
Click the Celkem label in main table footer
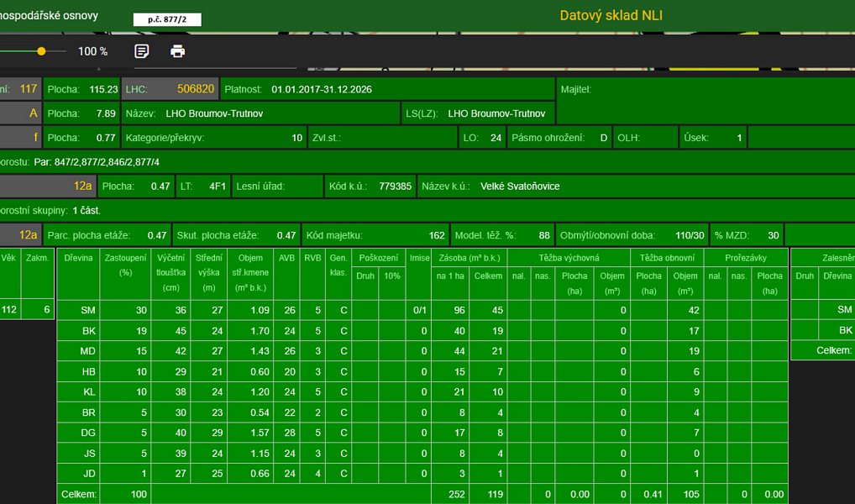[78, 495]
